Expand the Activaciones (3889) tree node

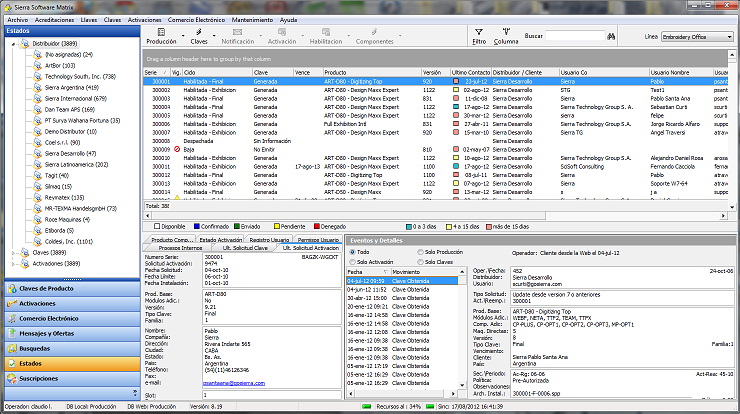[x=14, y=264]
